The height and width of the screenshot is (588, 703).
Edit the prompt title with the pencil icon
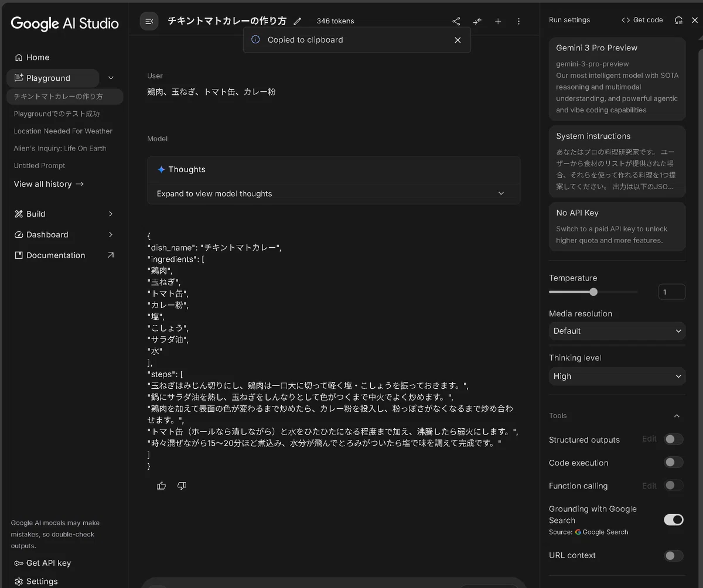[x=298, y=21]
